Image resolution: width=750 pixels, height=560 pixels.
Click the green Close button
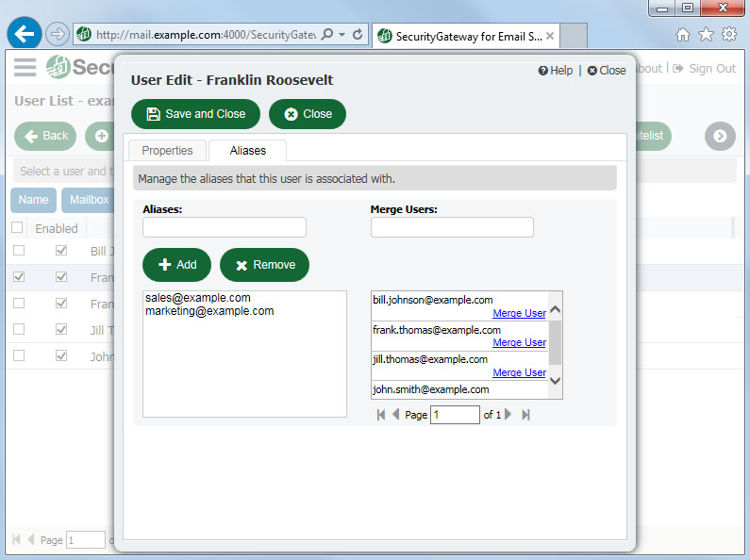(x=308, y=114)
